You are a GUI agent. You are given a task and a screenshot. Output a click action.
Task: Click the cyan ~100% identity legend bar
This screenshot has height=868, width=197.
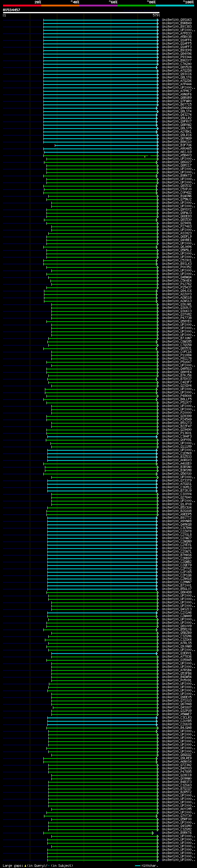pos(175,6)
